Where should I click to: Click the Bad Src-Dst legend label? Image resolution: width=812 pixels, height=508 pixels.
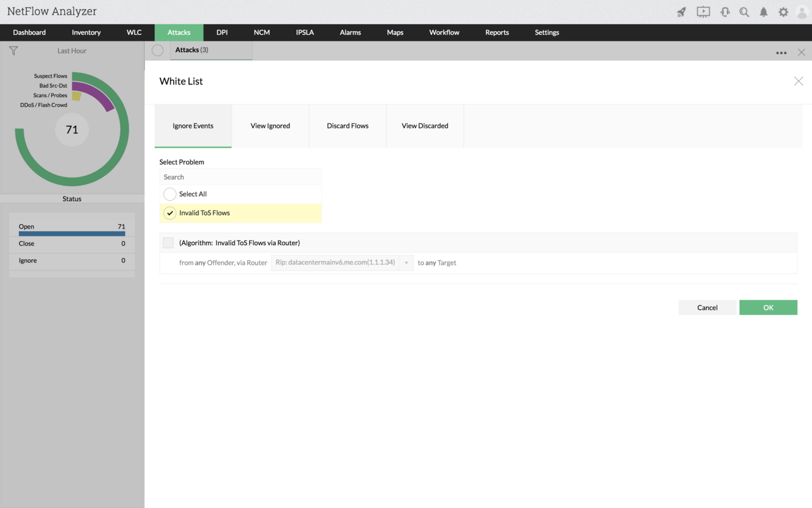(53, 86)
